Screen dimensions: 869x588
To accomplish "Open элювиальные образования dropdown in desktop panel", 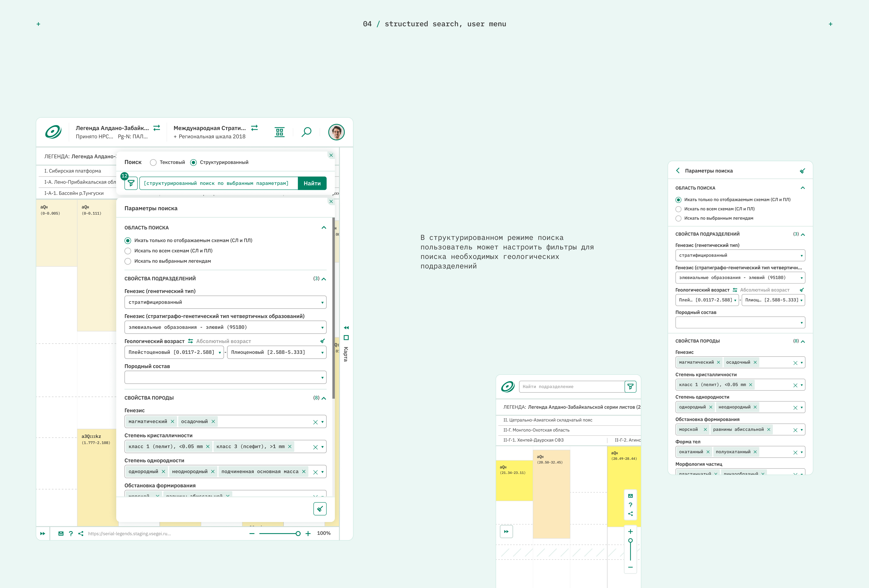I will 225,327.
